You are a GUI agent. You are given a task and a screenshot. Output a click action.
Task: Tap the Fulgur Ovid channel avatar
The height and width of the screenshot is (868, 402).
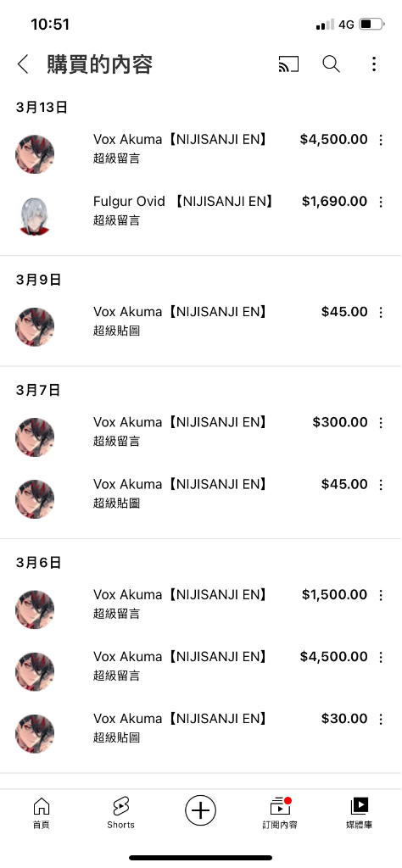tap(34, 216)
